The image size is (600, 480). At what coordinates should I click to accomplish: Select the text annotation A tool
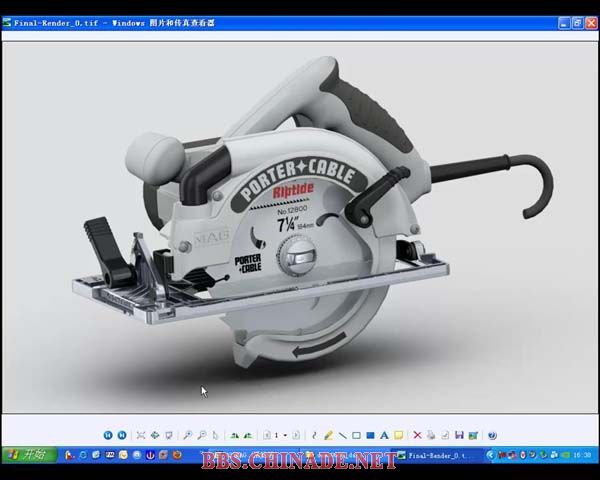click(x=384, y=435)
